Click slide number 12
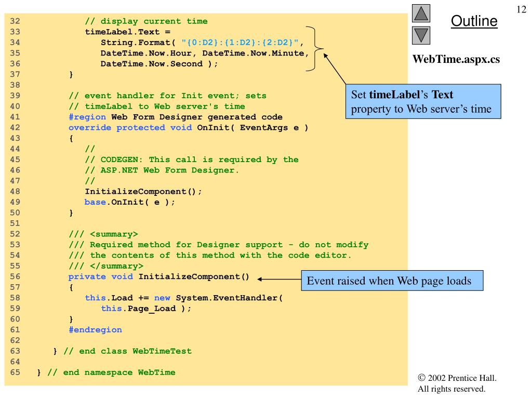 pyautogui.click(x=521, y=9)
